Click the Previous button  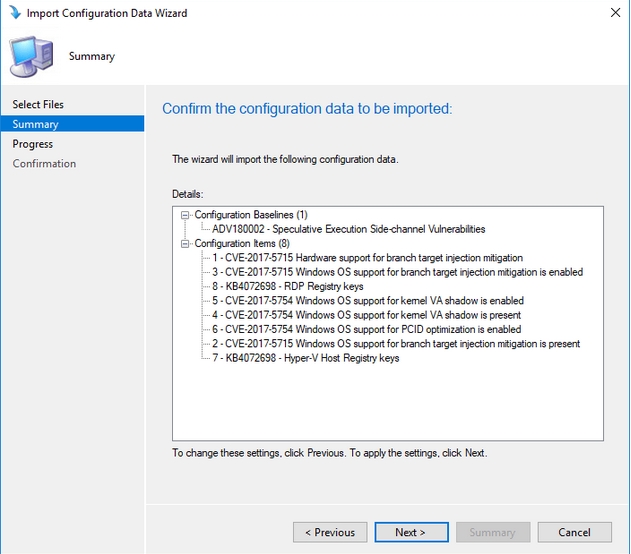point(329,532)
